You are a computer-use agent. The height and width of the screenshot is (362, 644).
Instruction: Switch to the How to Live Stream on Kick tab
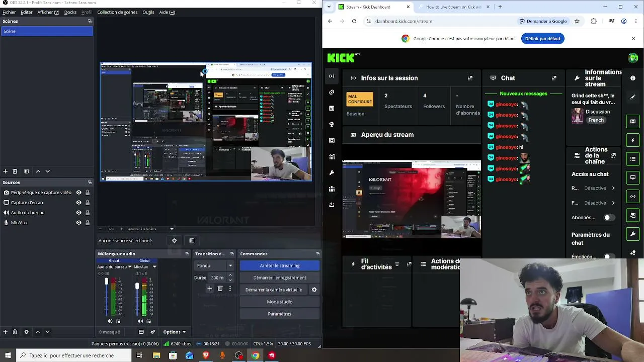pyautogui.click(x=453, y=7)
